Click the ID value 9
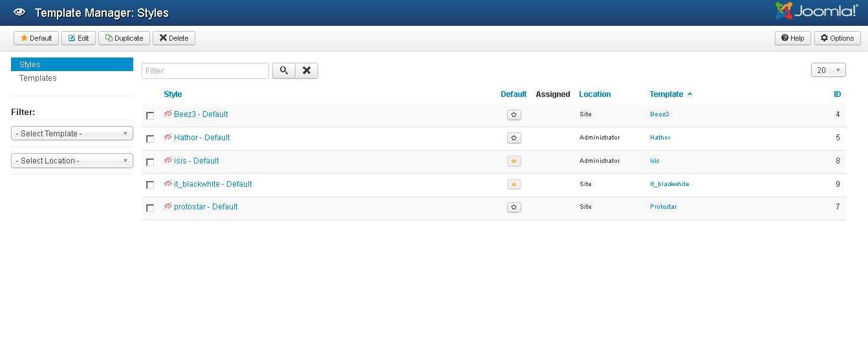 coord(838,184)
